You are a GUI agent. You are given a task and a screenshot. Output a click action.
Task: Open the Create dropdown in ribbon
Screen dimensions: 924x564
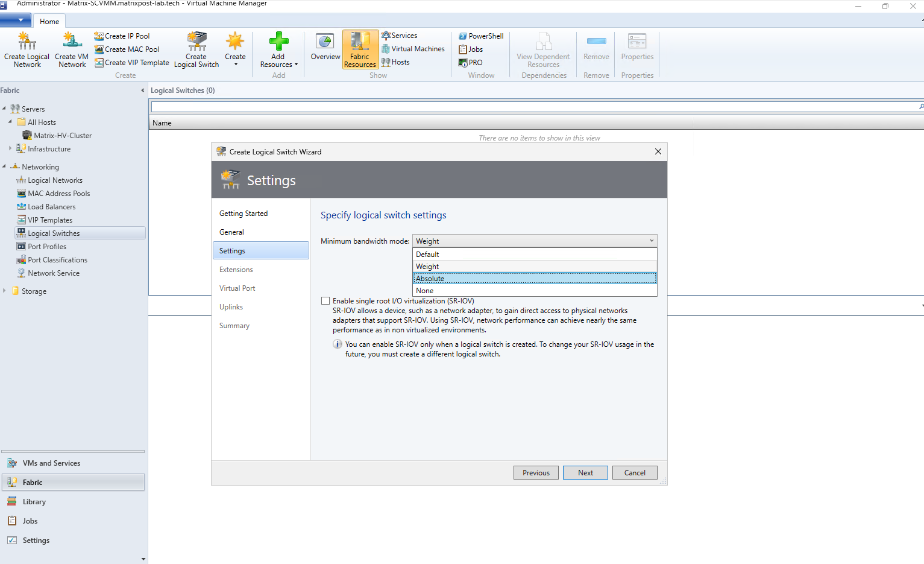tap(235, 49)
